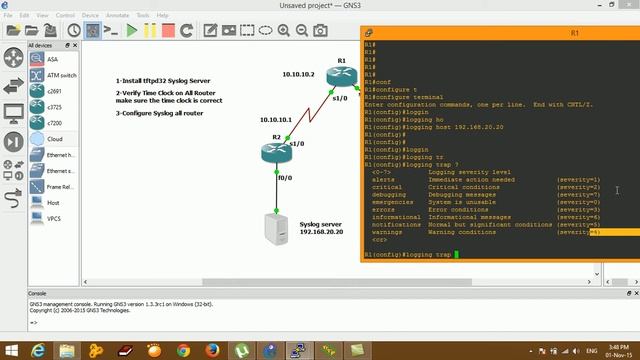The height and width of the screenshot is (360, 640).
Task: Select the Draw rectangle tool
Action: pos(247,31)
